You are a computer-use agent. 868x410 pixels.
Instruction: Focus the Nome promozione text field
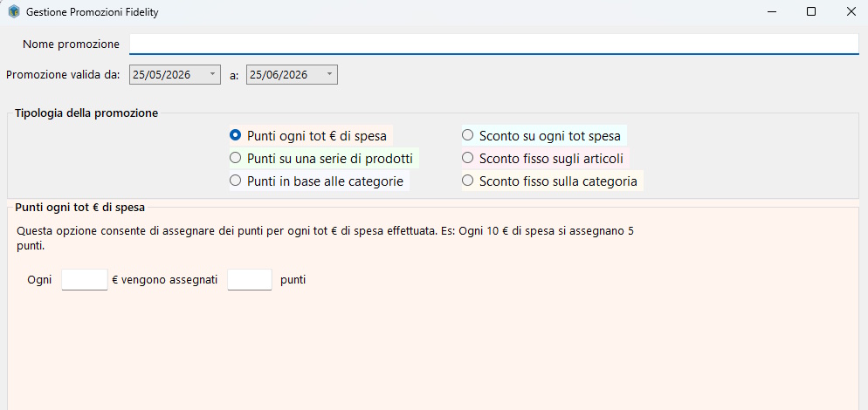point(493,44)
